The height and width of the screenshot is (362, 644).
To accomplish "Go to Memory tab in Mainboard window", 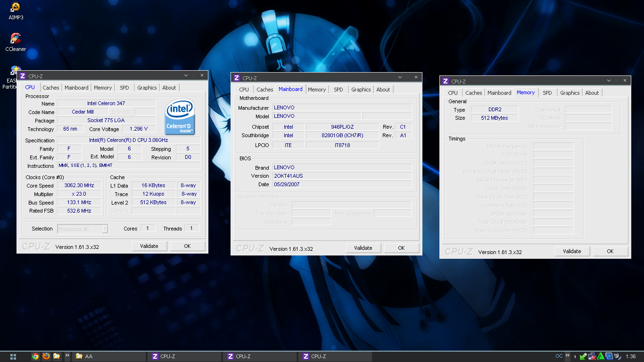I will click(317, 90).
